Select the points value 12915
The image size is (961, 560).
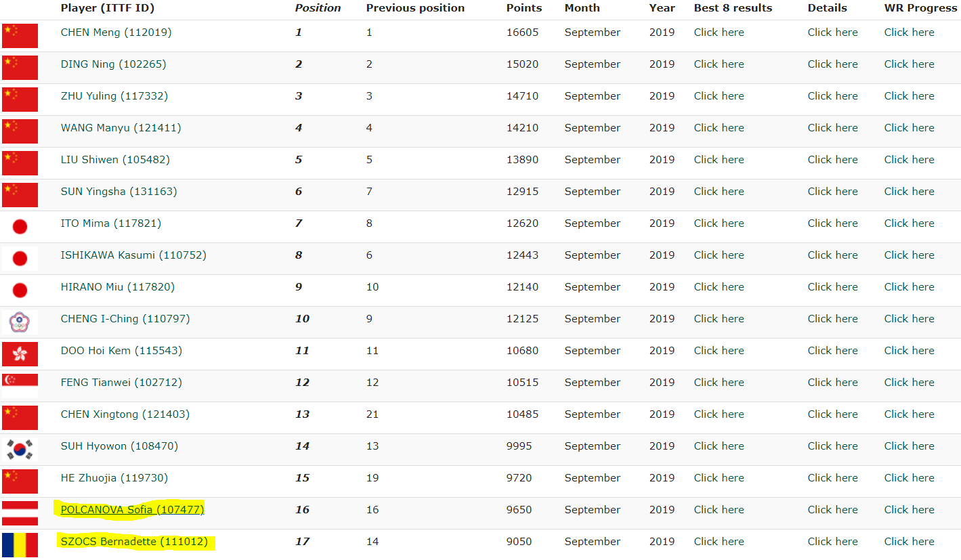click(522, 192)
